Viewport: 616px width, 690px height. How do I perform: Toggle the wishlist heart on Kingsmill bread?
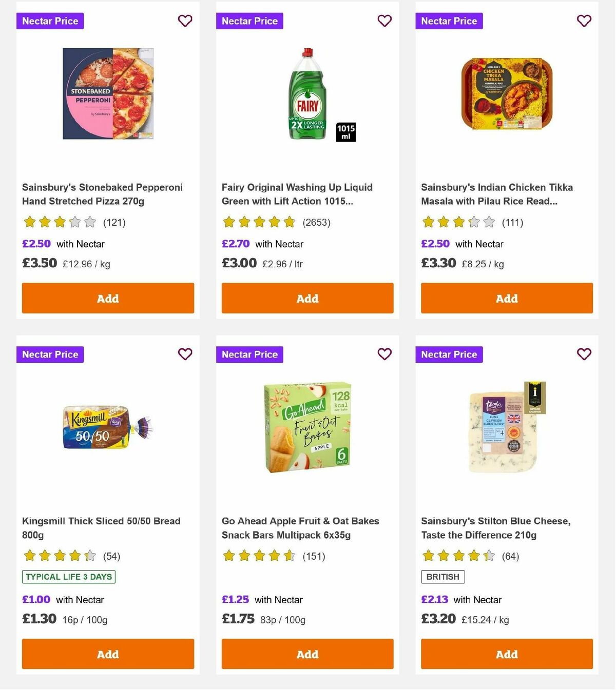click(x=185, y=354)
